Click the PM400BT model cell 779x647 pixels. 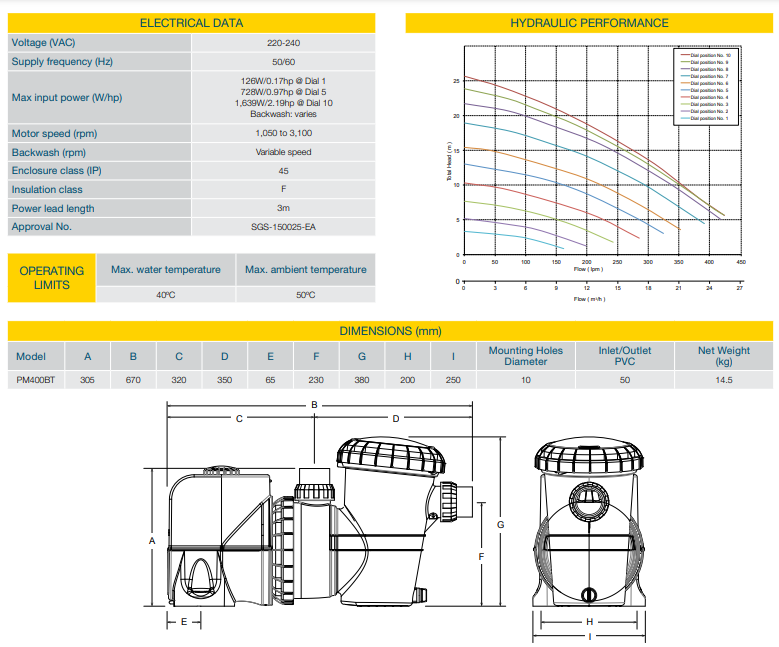(36, 380)
